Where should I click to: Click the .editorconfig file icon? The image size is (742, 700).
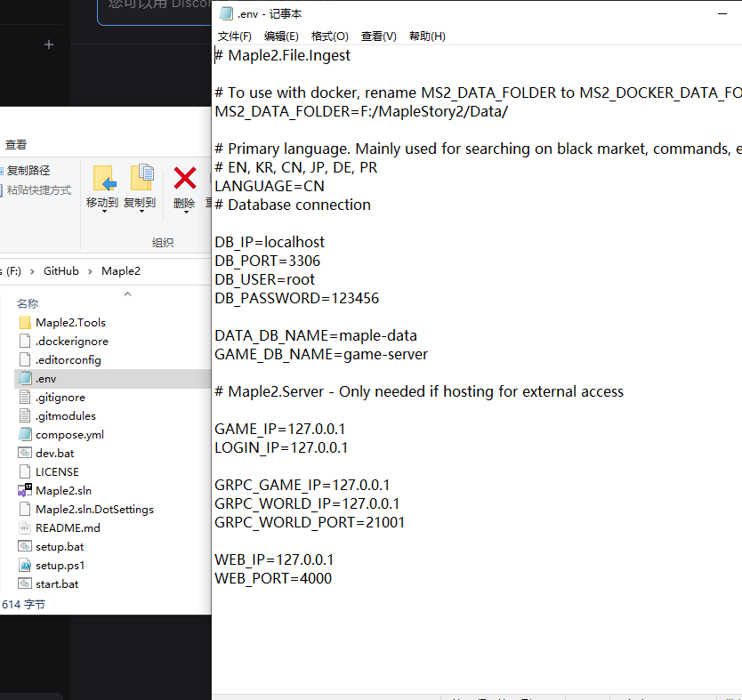(25, 360)
